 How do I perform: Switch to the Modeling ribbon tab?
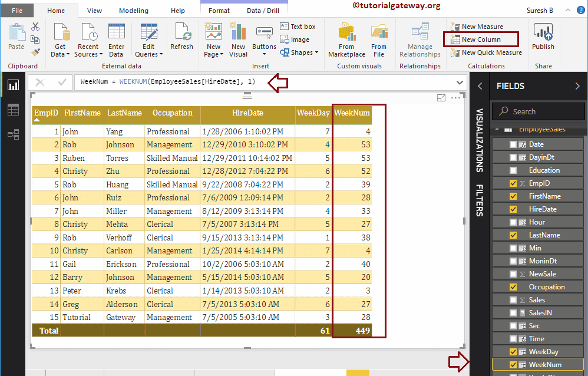(134, 11)
